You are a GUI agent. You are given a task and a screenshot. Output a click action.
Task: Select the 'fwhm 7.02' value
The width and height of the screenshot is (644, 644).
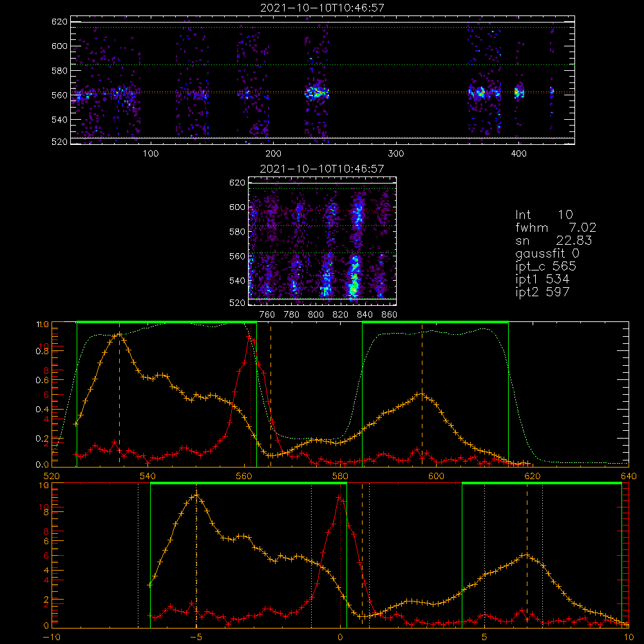556,227
